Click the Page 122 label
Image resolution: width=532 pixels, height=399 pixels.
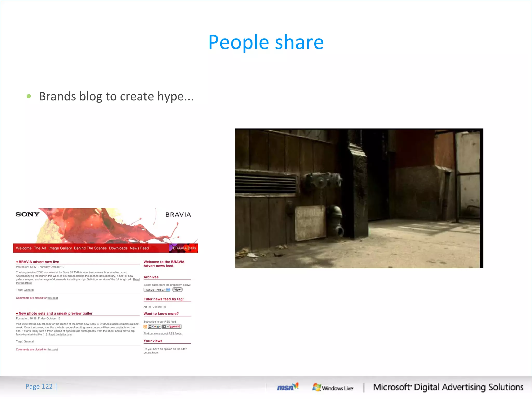39,387
